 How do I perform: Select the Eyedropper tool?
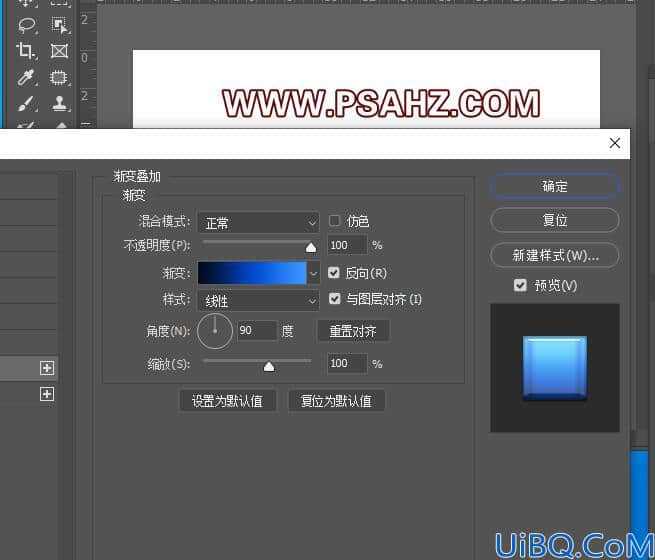tap(26, 77)
